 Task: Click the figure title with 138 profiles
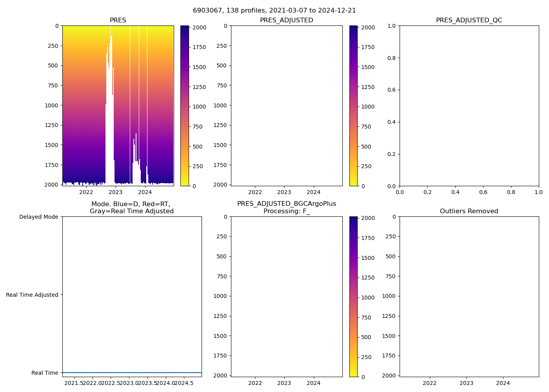[x=274, y=11]
